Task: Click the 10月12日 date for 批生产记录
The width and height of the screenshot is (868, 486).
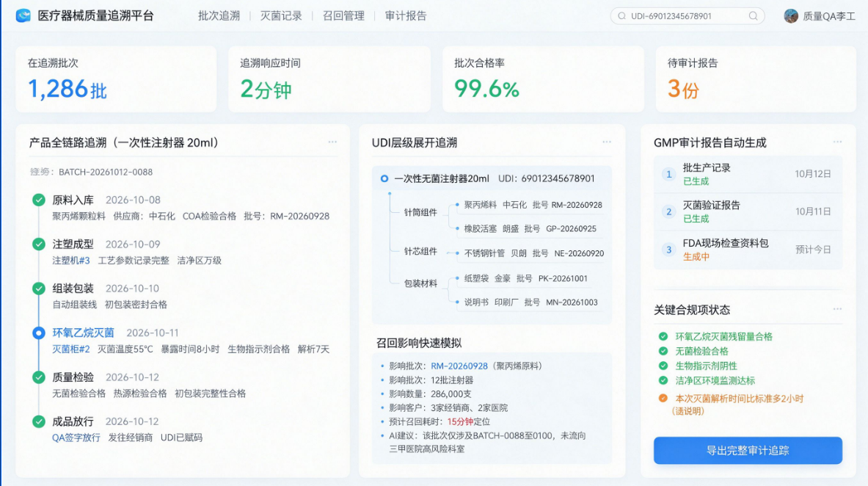Action: click(813, 174)
